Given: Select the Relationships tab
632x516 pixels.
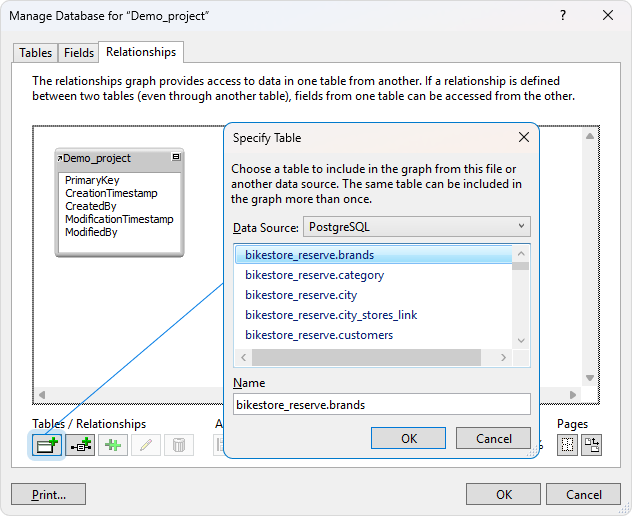Looking at the screenshot, I should [141, 52].
